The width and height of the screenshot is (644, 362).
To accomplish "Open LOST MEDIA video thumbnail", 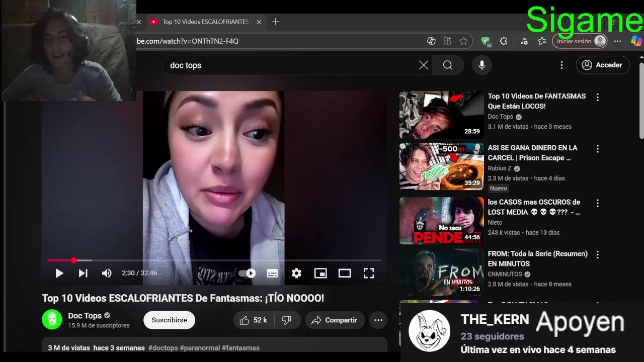I will click(441, 220).
